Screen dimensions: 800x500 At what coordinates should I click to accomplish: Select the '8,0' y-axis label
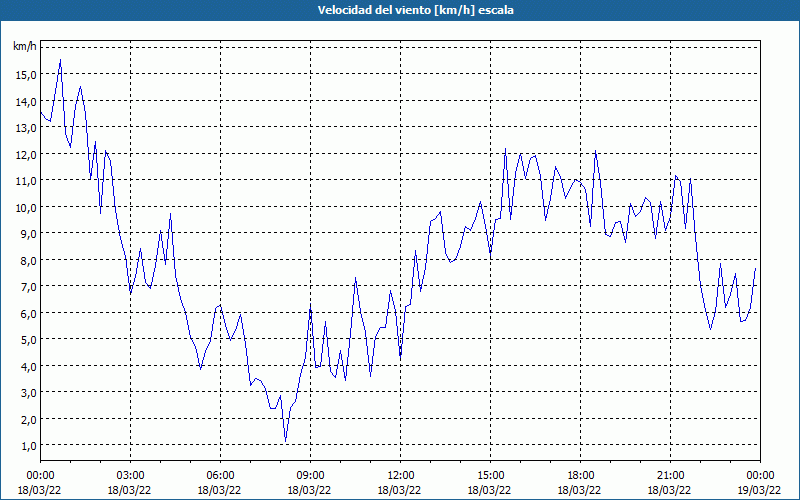(28, 260)
